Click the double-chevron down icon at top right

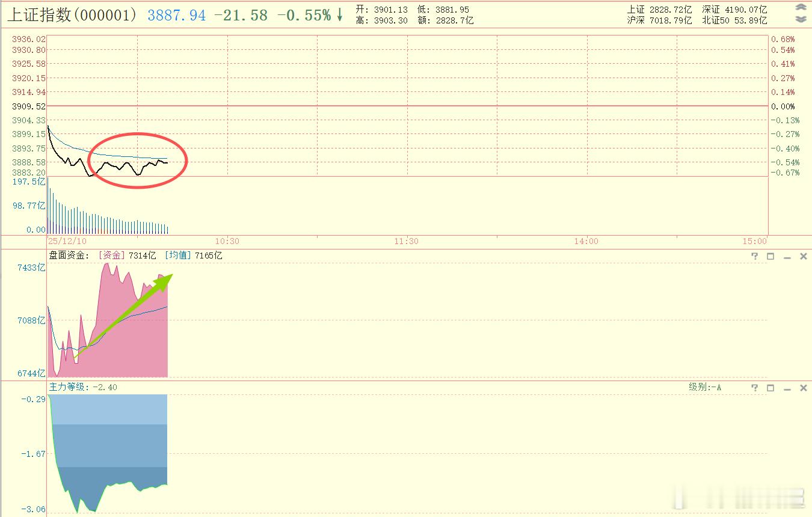coord(801,19)
